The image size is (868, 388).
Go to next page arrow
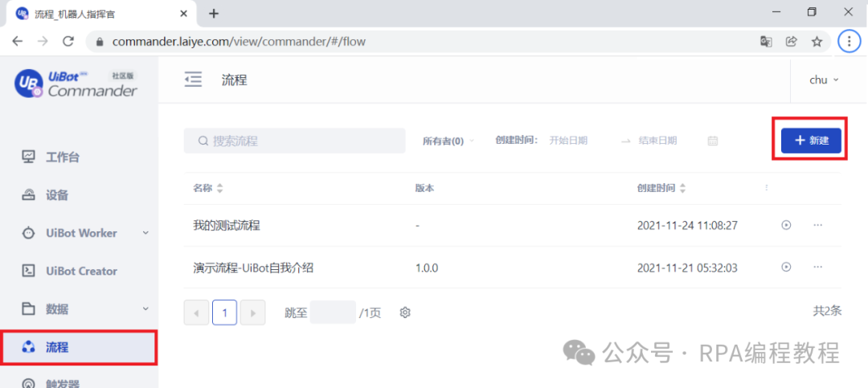tap(253, 312)
